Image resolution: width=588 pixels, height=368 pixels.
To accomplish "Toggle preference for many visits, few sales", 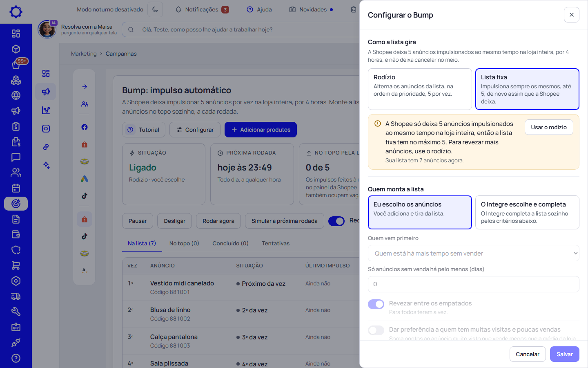I will [x=376, y=330].
